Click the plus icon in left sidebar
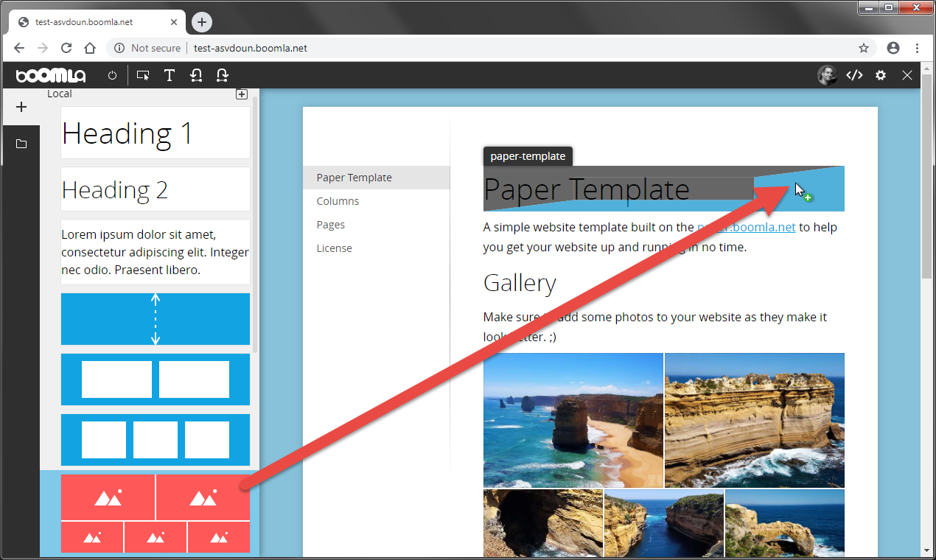This screenshot has width=936, height=560. (21, 107)
